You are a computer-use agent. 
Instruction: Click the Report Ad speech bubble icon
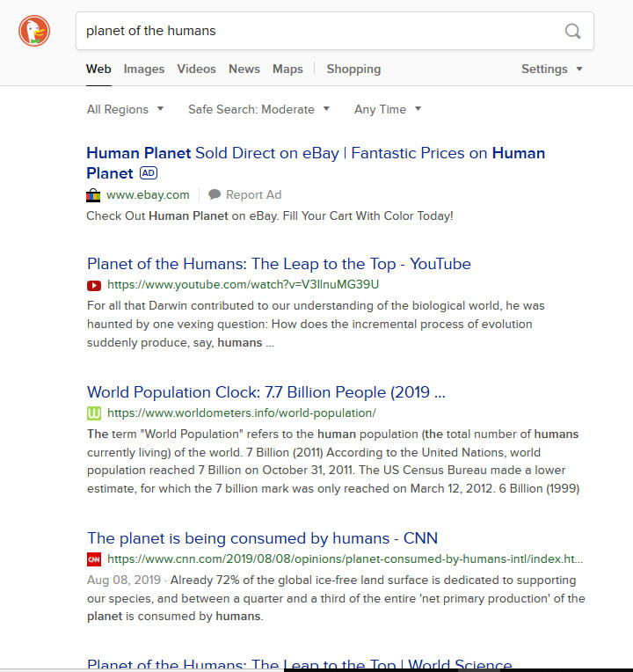[x=215, y=195]
